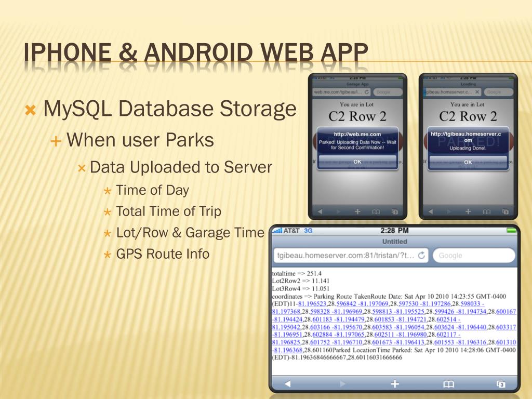The height and width of the screenshot is (399, 532).
Task: Open the tabs icon in the Garage App phone toolbar
Action: [395, 212]
